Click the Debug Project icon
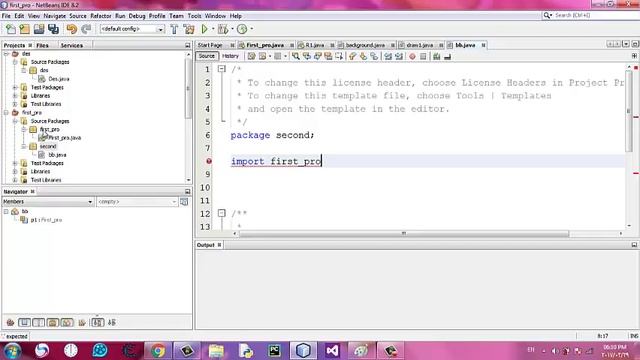The image size is (640, 360). click(223, 29)
